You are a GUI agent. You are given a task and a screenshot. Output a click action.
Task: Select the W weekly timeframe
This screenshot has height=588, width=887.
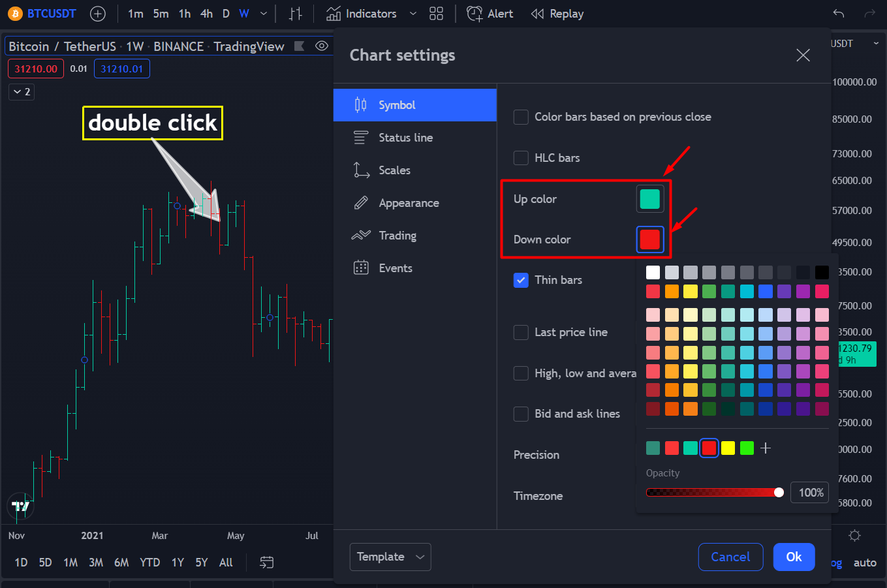(x=244, y=14)
